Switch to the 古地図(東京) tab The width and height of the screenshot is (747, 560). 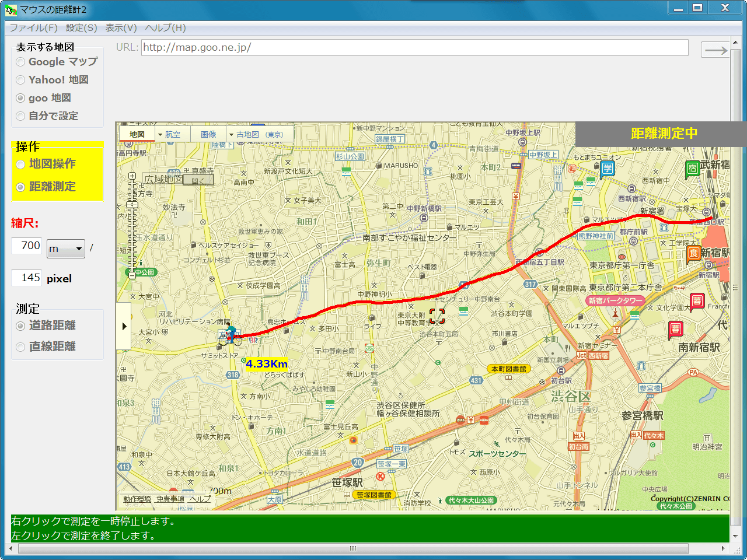pos(260,134)
